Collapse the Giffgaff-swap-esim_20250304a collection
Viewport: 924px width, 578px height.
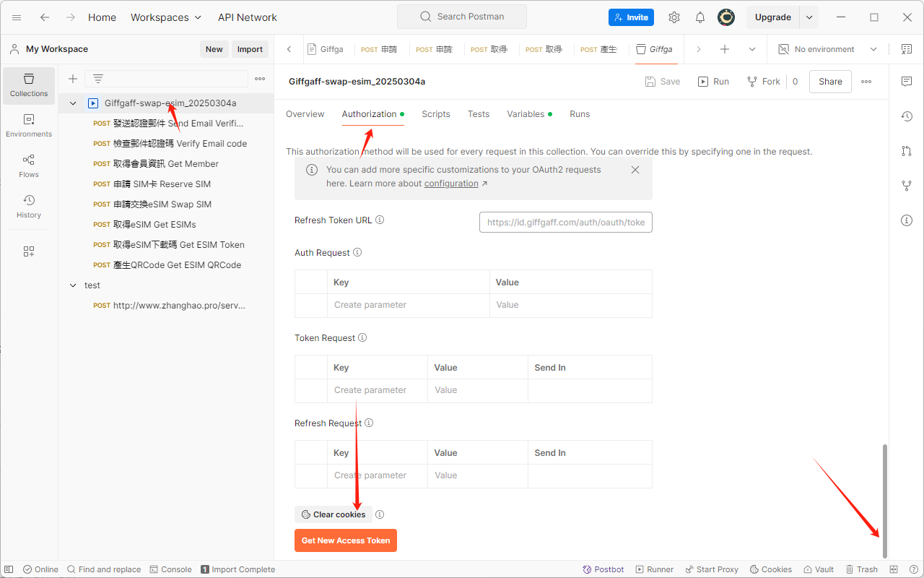point(73,103)
